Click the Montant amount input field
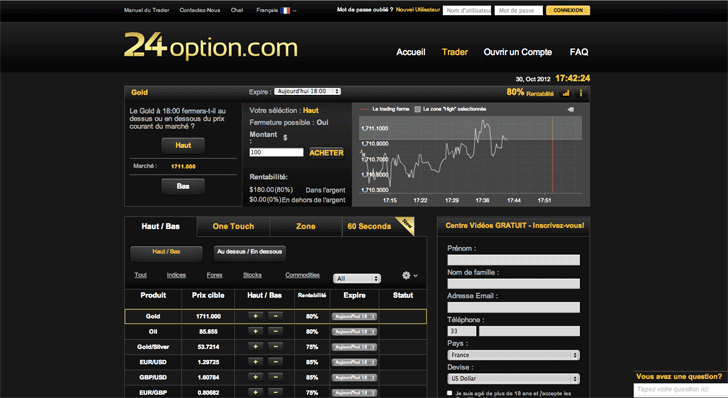 [x=276, y=152]
